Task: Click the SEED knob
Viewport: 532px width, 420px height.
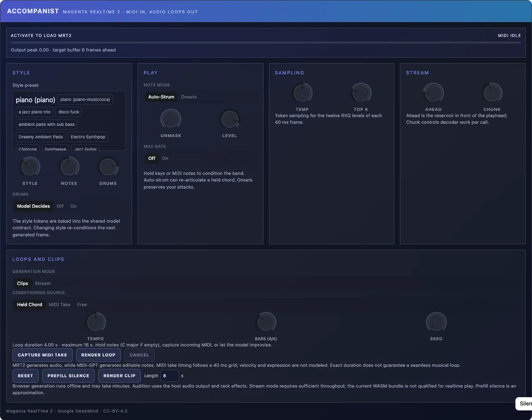Action: tap(436, 322)
